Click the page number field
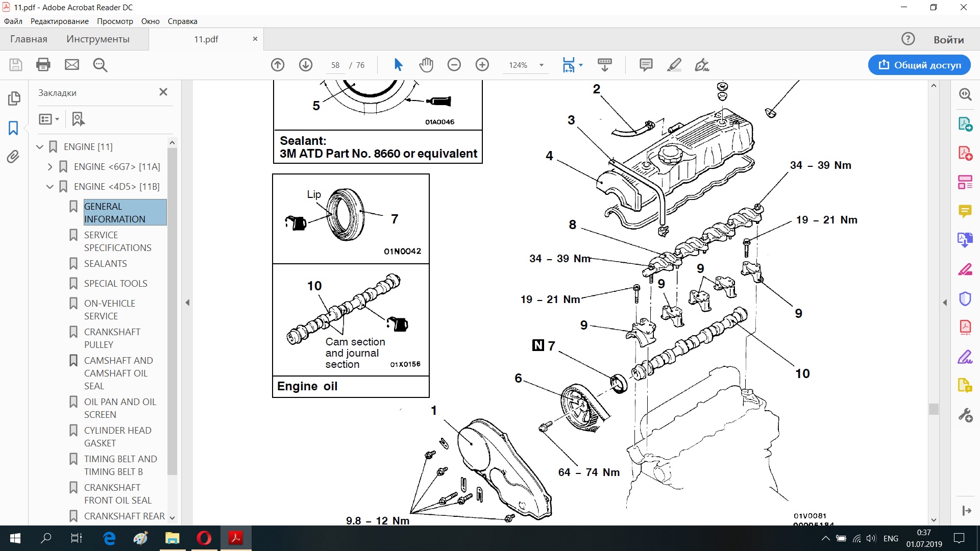980x551 pixels. [335, 65]
